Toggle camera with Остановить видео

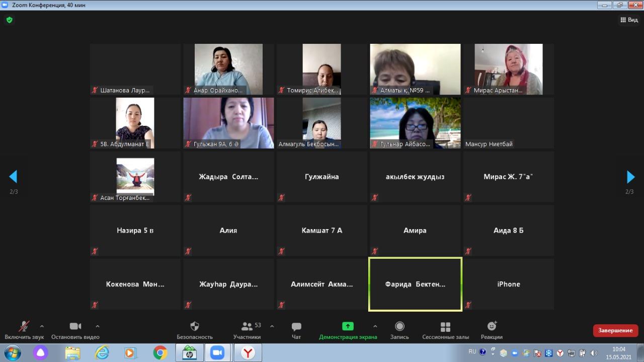(75, 327)
